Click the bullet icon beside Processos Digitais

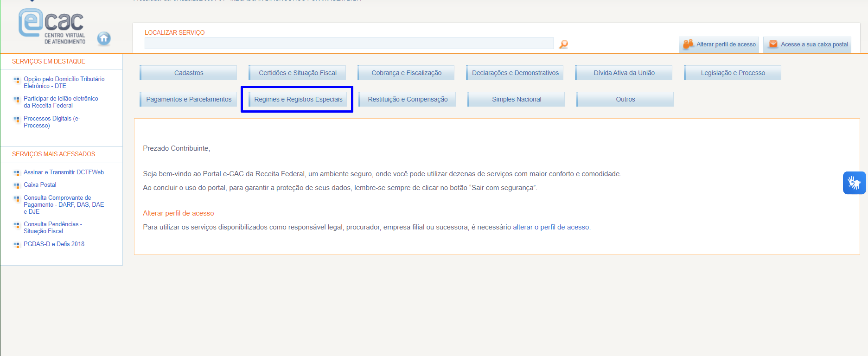point(17,119)
